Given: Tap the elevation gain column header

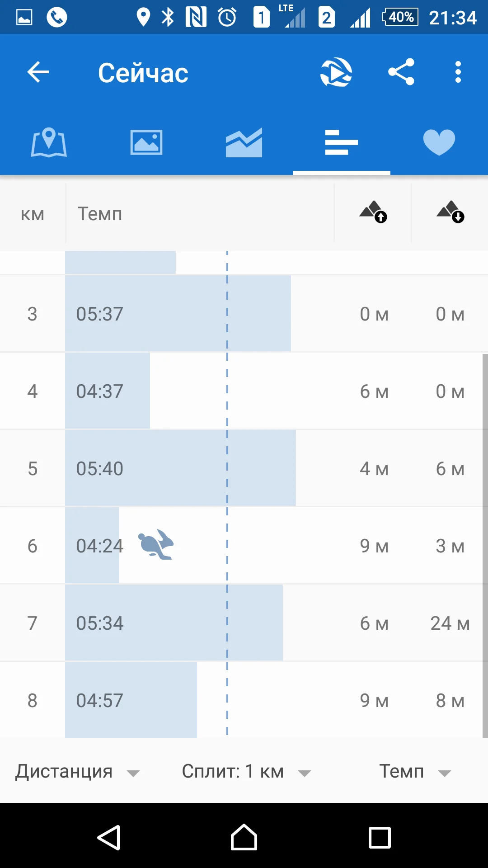Looking at the screenshot, I should coord(373,212).
